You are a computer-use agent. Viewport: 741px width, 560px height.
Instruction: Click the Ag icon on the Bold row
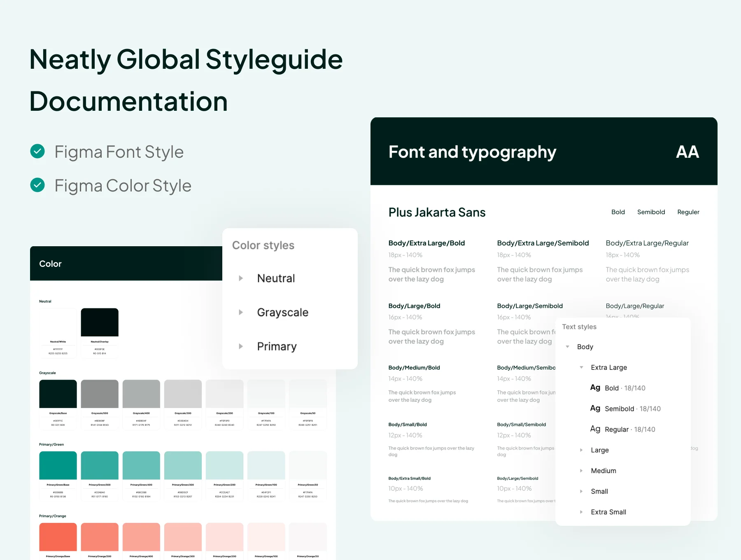(x=595, y=387)
